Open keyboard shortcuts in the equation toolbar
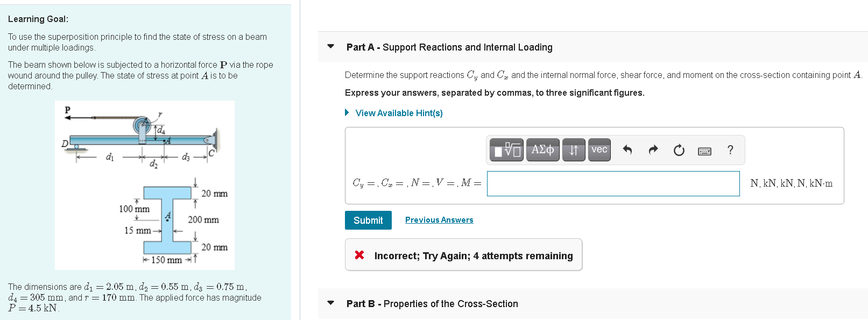This screenshot has width=868, height=320. (x=705, y=150)
